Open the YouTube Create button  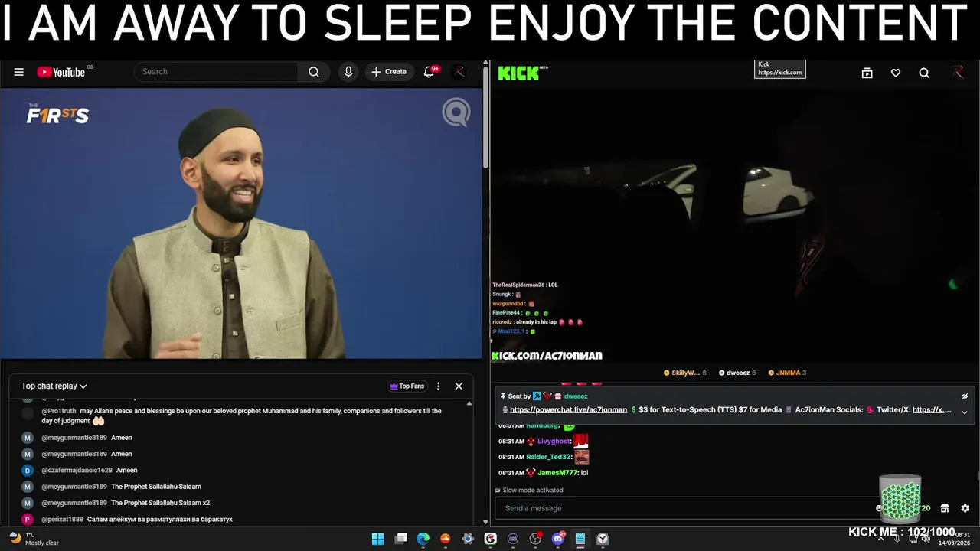click(x=389, y=72)
